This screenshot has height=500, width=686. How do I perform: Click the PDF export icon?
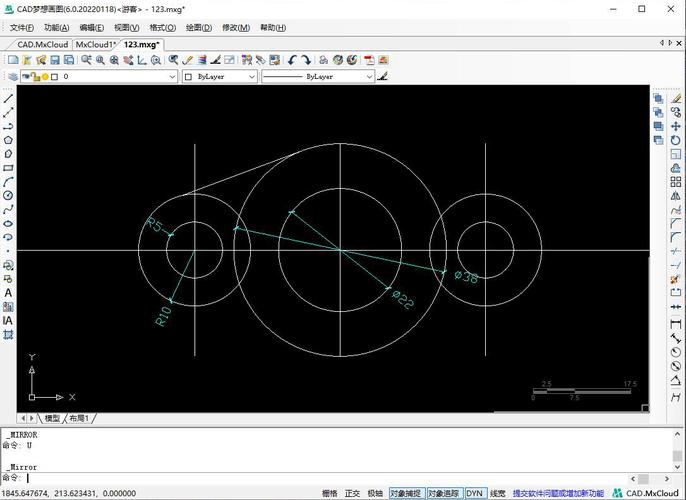[x=369, y=60]
